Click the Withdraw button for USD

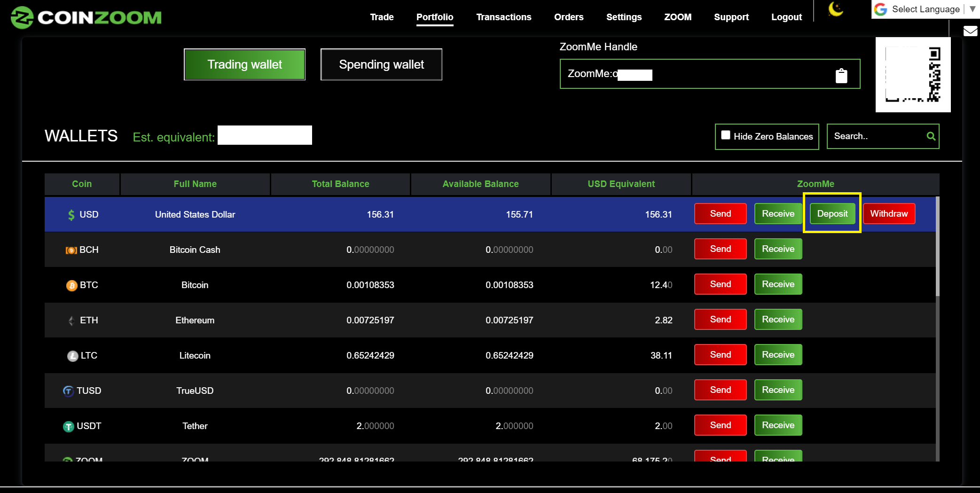click(x=889, y=214)
